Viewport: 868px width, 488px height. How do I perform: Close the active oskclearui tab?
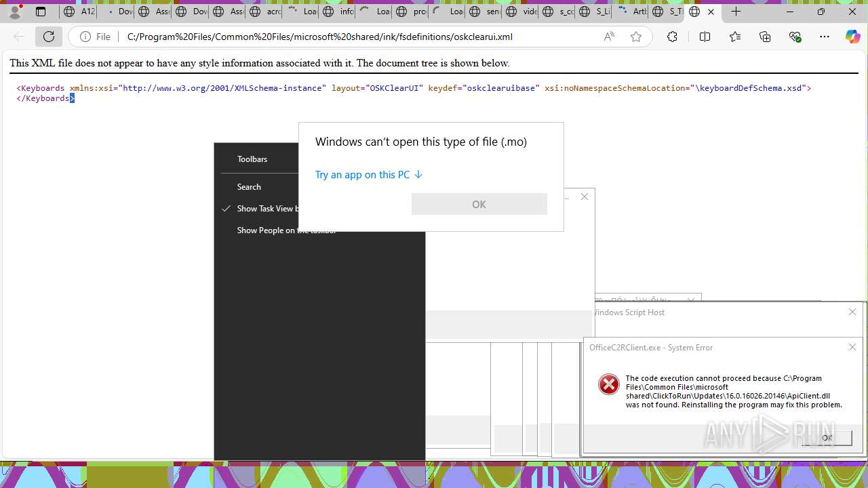pyautogui.click(x=711, y=12)
